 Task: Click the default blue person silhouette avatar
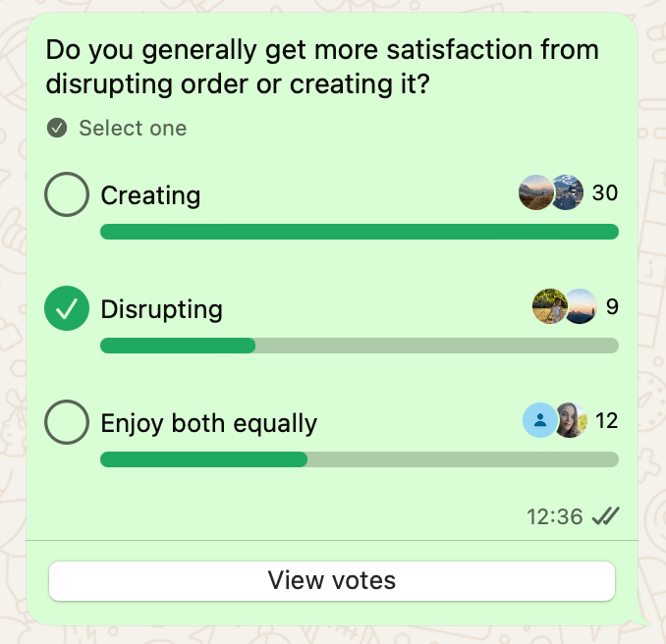coord(538,420)
